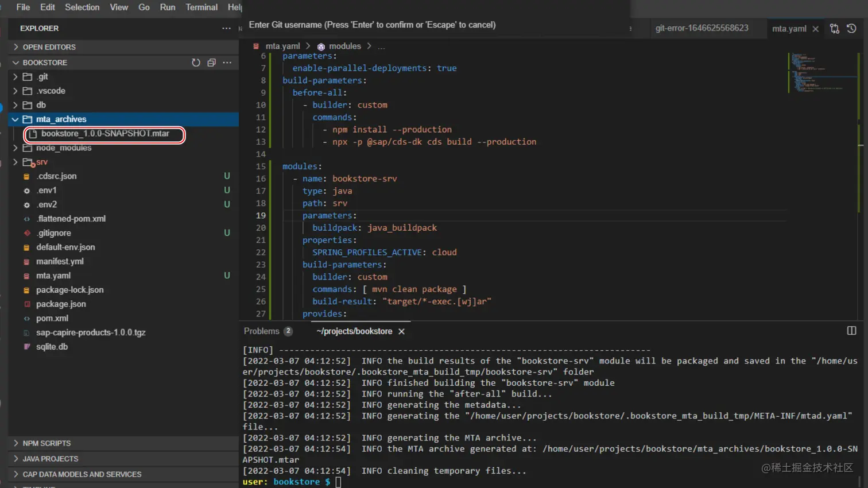Open the Run menu
This screenshot has width=868, height=488.
[x=168, y=7]
